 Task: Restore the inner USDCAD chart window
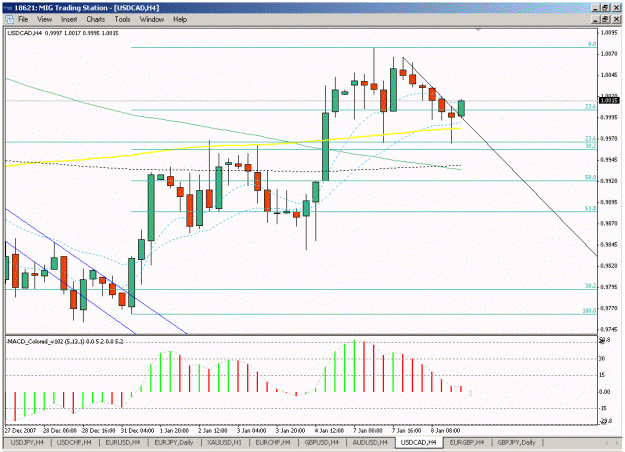click(605, 19)
